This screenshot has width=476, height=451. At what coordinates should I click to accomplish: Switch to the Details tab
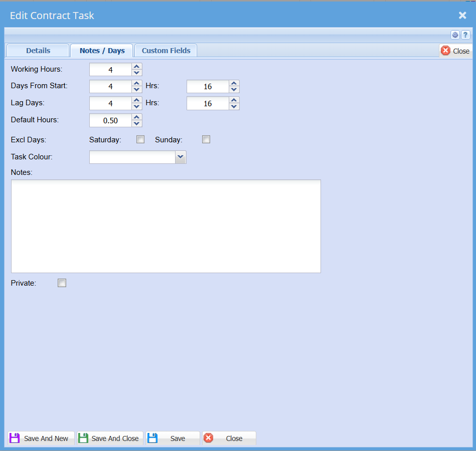38,50
